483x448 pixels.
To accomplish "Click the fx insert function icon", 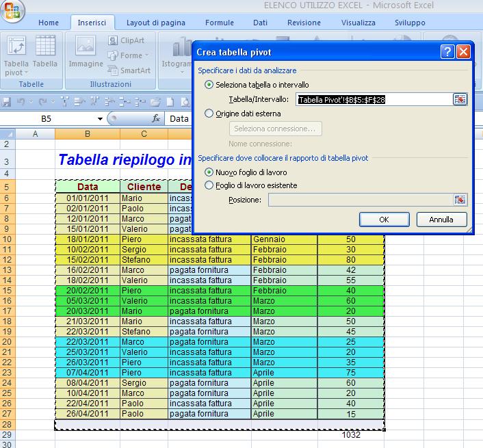I will [156, 118].
